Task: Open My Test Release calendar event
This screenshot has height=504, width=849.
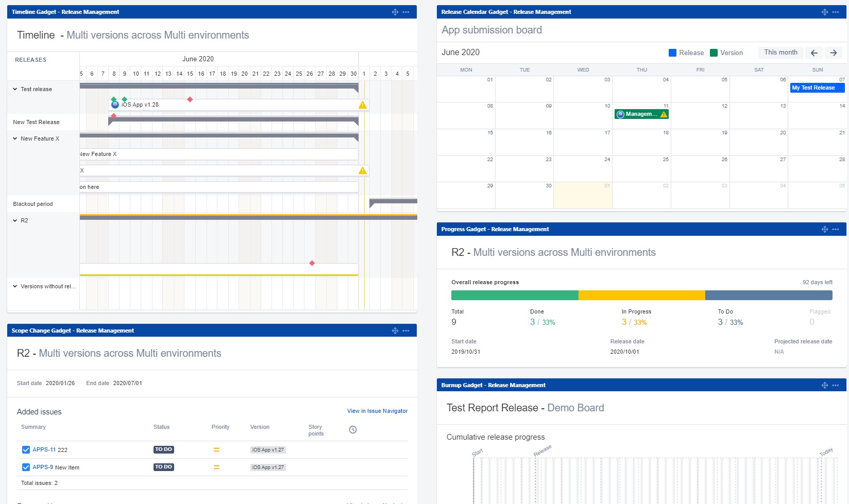Action: point(817,88)
